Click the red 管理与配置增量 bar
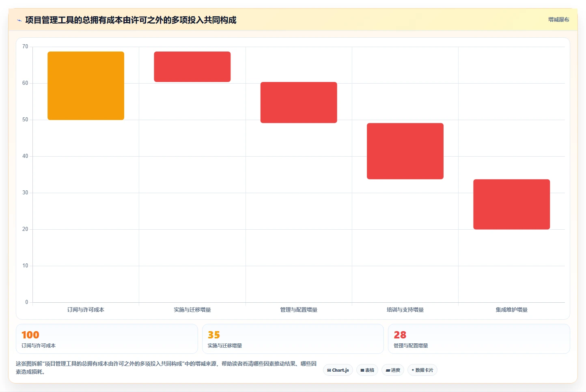586x392 pixels. 299,102
